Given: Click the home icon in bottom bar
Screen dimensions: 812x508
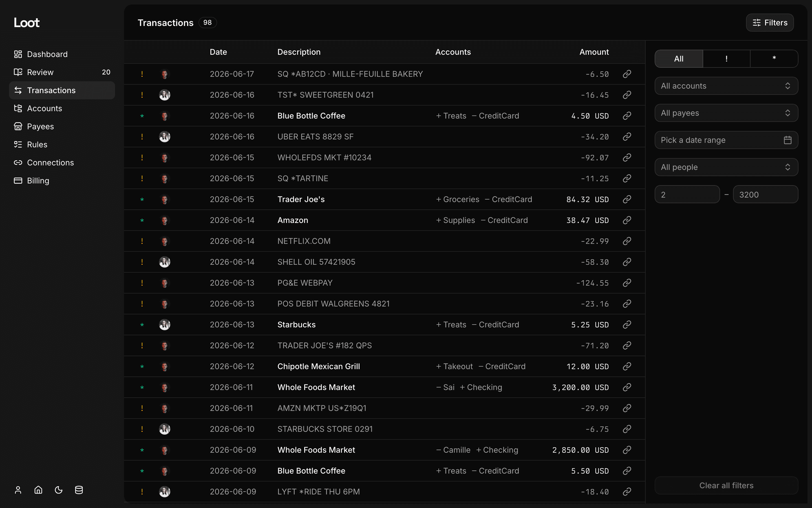Looking at the screenshot, I should 38,490.
